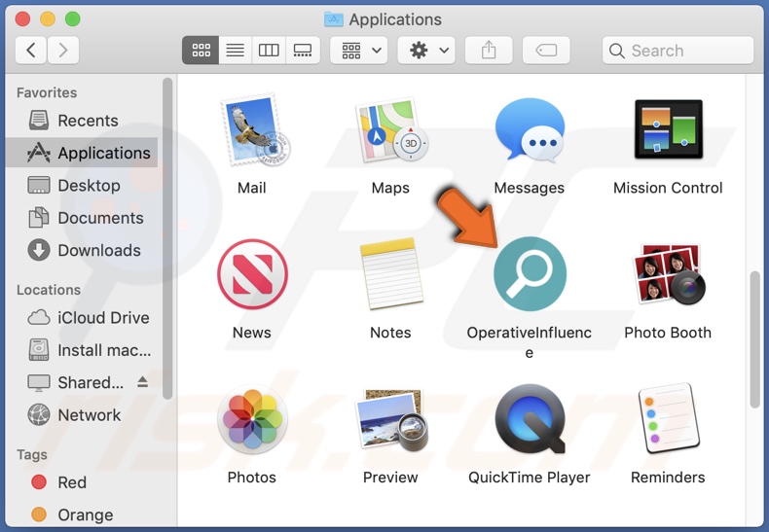This screenshot has width=769, height=532.
Task: Switch to list view mode
Action: coord(235,51)
